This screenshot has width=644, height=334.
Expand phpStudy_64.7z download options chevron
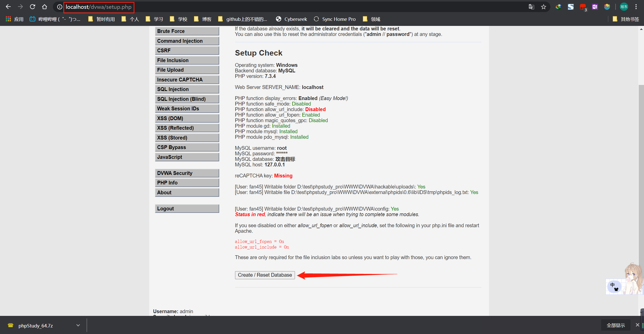click(78, 325)
